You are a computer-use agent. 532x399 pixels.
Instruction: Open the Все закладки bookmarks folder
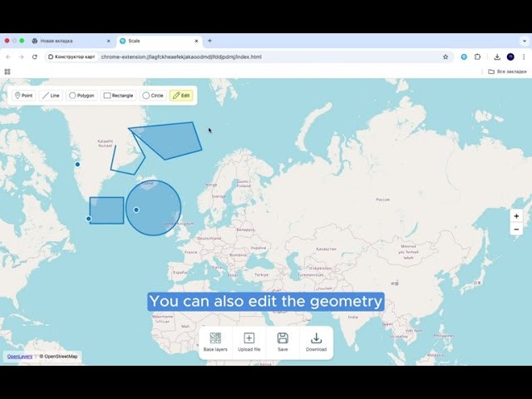pos(507,71)
